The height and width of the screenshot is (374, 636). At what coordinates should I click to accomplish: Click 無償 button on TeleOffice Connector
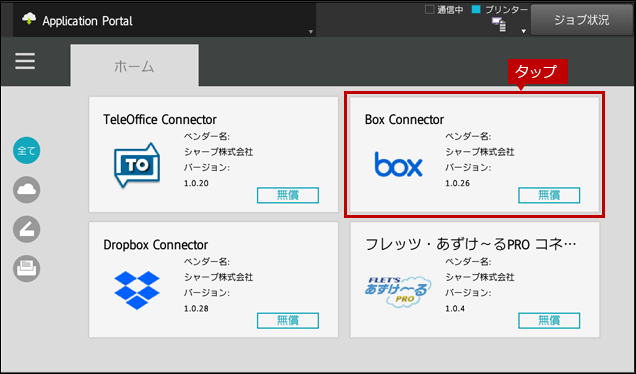tap(288, 195)
